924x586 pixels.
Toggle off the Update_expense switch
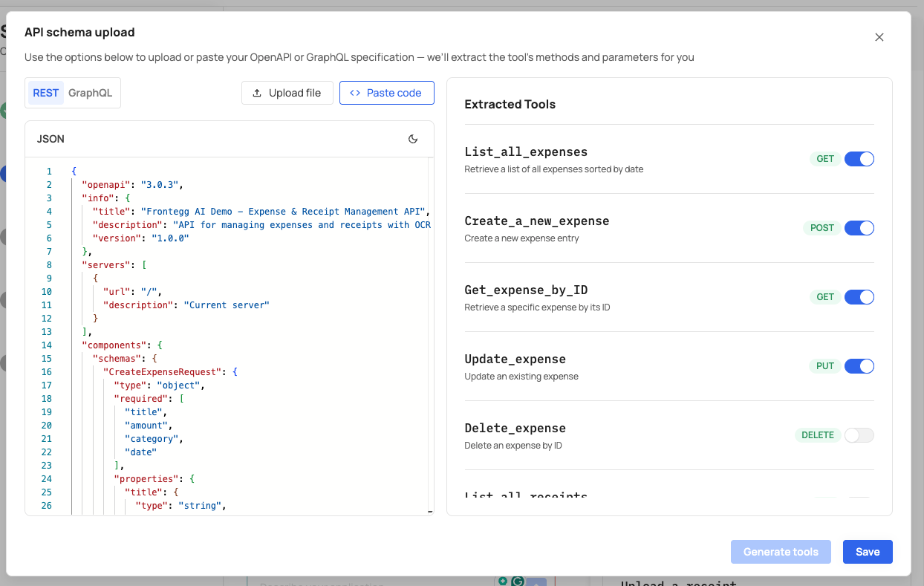click(x=859, y=365)
